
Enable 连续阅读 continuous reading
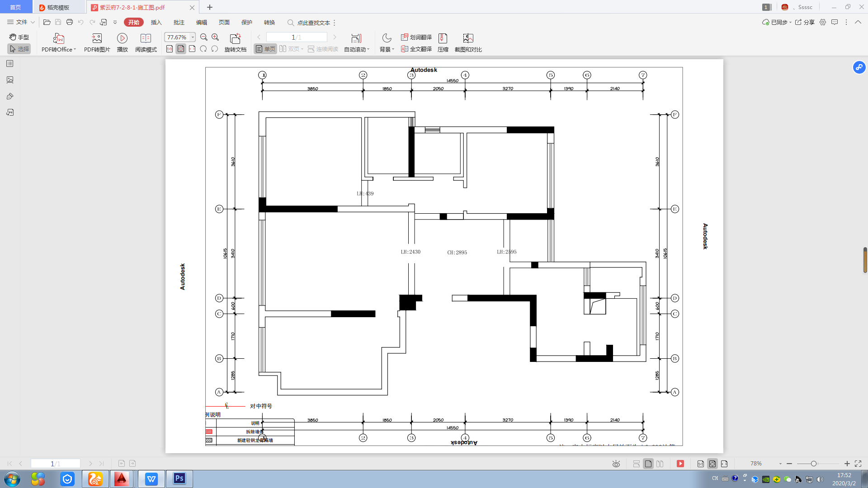[x=323, y=49]
